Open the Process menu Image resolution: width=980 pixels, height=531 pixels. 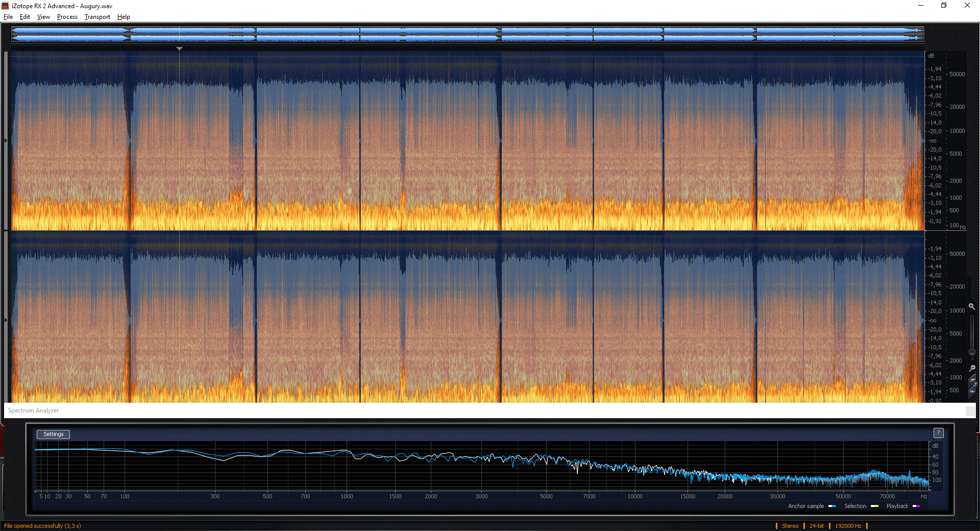(x=67, y=17)
